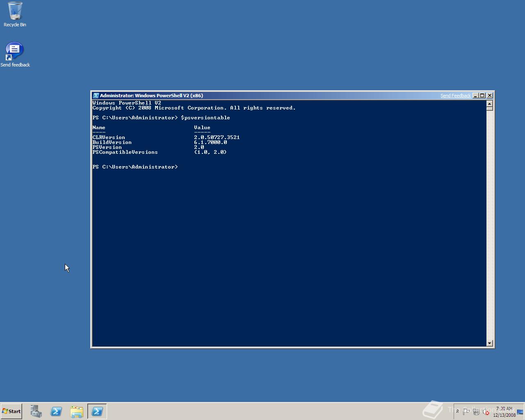
Task: Open the Recycle Bin desktop icon
Action: tap(15, 14)
